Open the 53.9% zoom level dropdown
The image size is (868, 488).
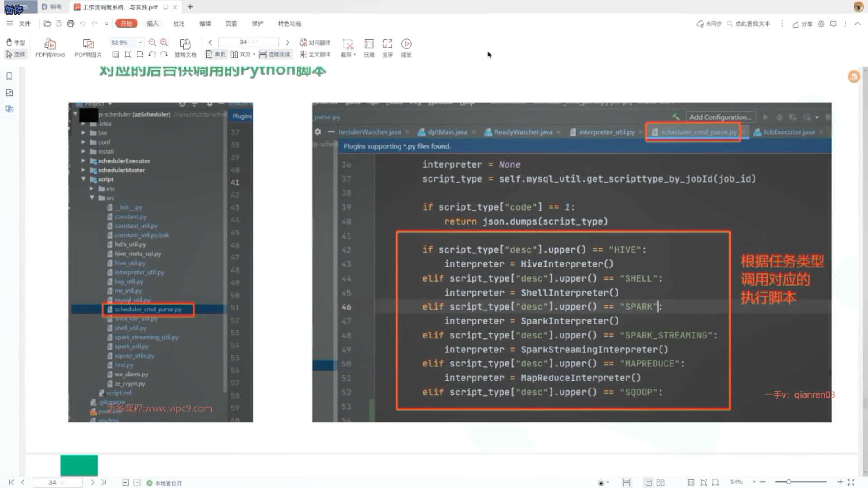(141, 42)
